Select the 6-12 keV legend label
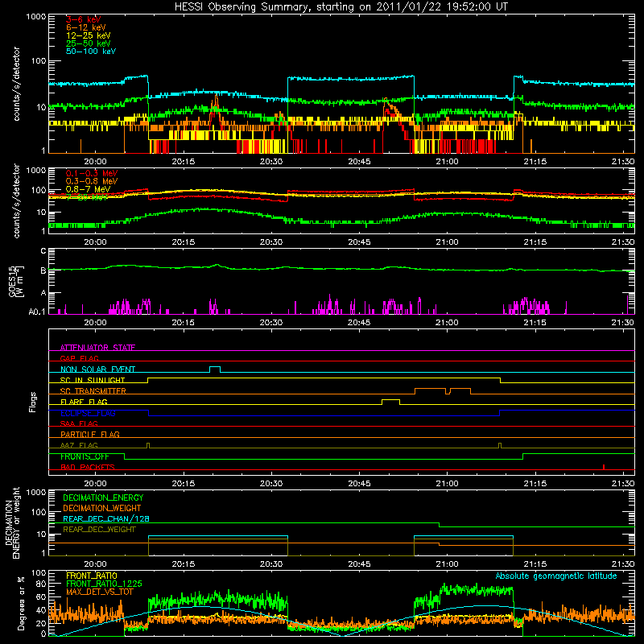 point(86,27)
